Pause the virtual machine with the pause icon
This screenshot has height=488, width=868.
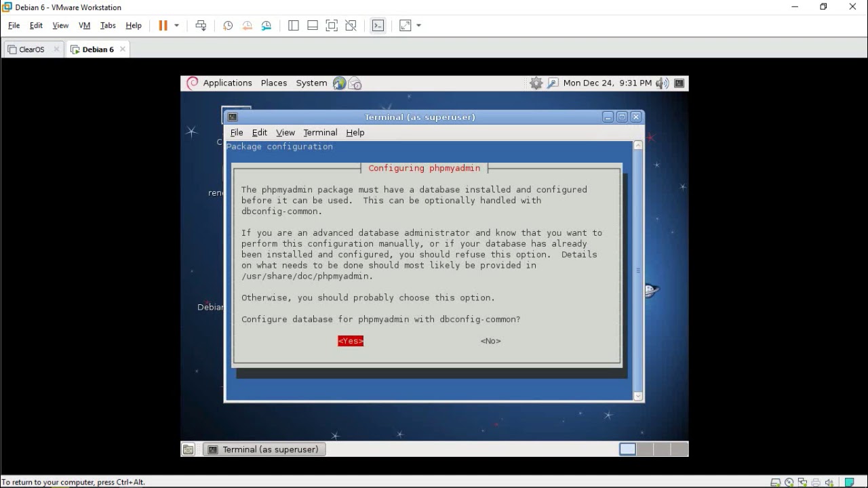[163, 26]
